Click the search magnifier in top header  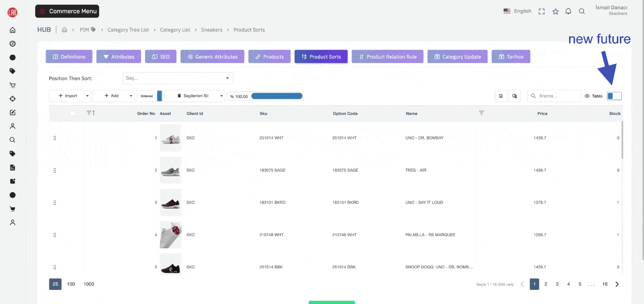coord(582,11)
